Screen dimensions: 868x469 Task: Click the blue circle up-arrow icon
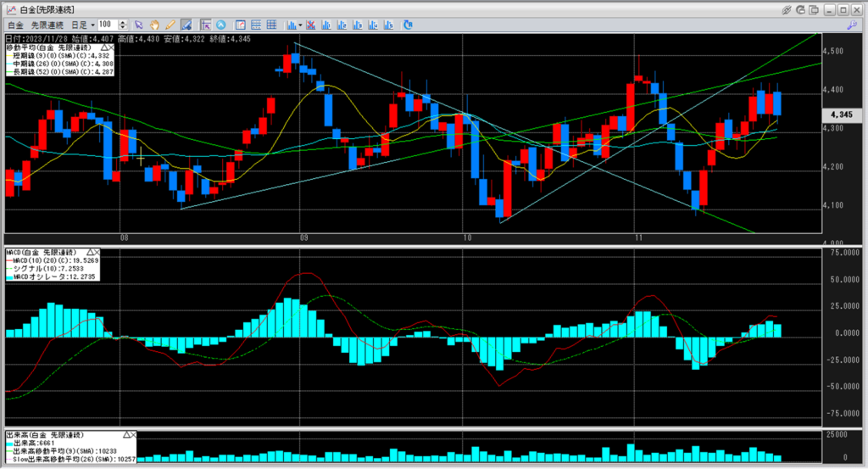point(221,25)
